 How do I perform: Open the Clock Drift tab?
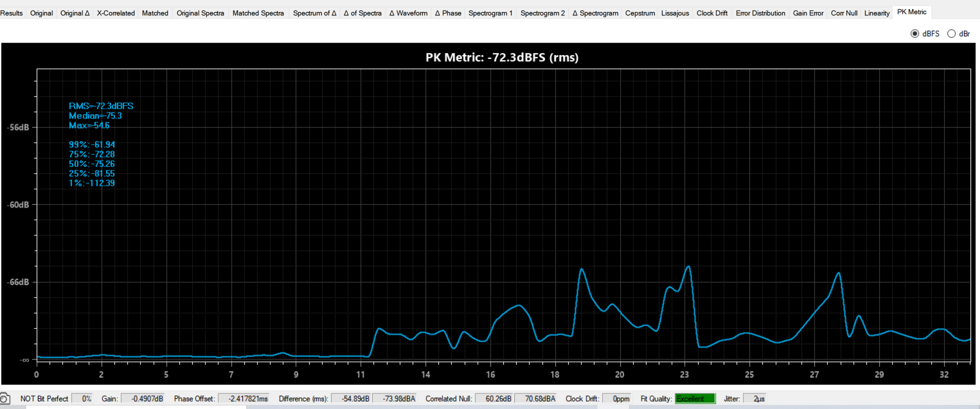tap(712, 13)
